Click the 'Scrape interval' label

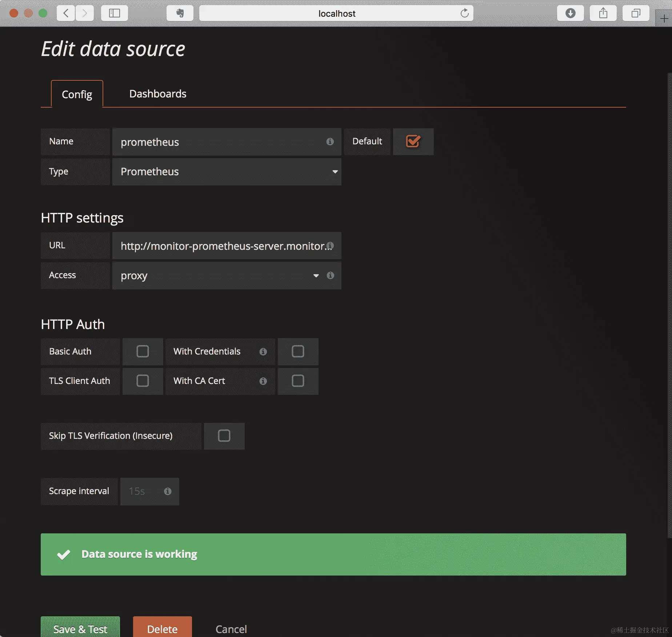[x=79, y=491]
